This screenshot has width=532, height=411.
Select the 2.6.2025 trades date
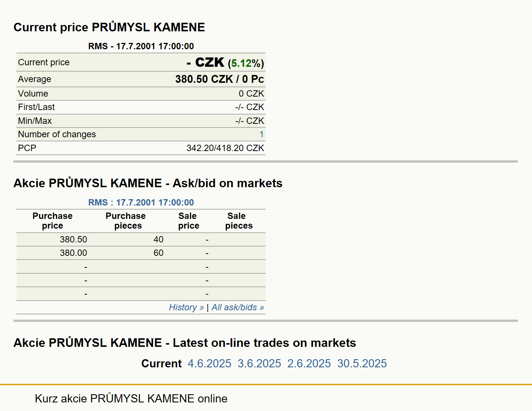(309, 363)
